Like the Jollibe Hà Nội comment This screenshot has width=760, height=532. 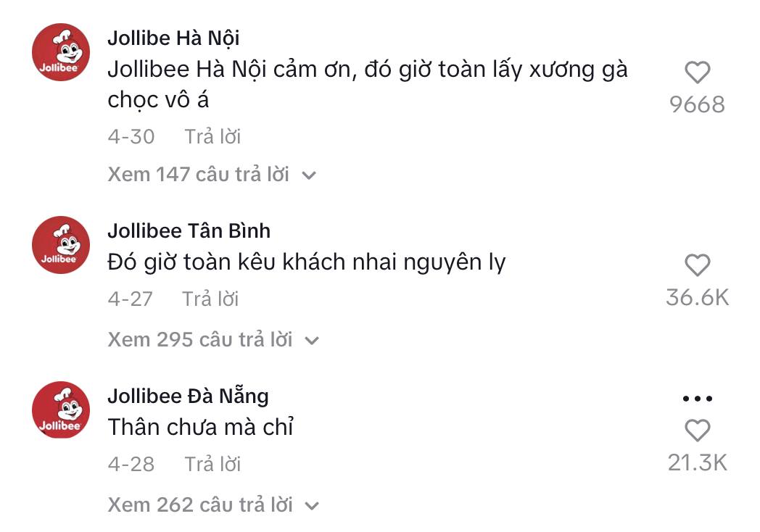(x=697, y=72)
